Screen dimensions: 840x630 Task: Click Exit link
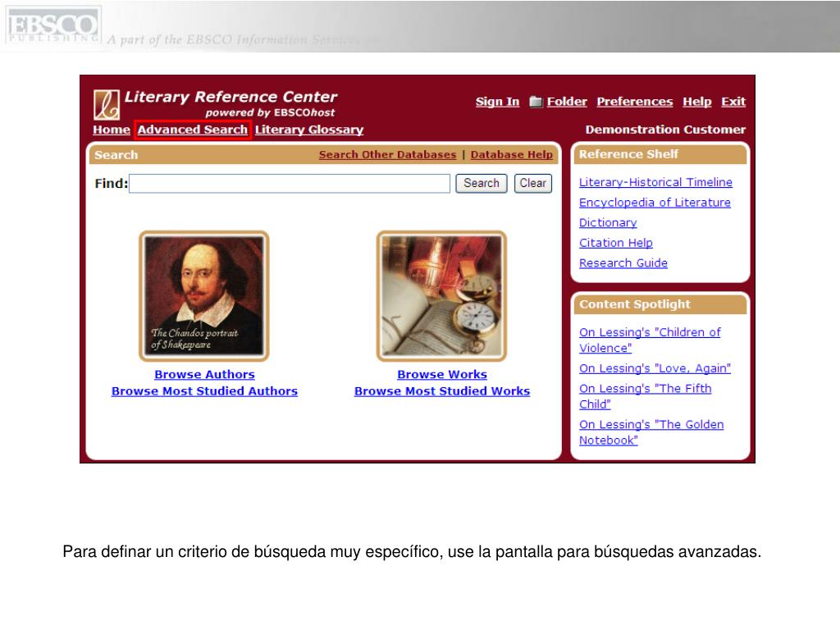click(733, 101)
